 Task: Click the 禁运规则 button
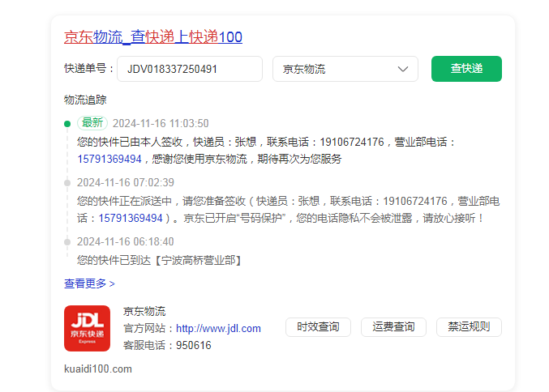click(x=469, y=327)
